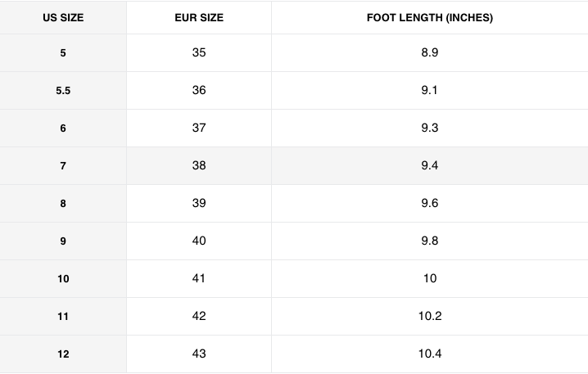Click EUR size 36 cell
The height and width of the screenshot is (374, 588).
click(x=199, y=90)
